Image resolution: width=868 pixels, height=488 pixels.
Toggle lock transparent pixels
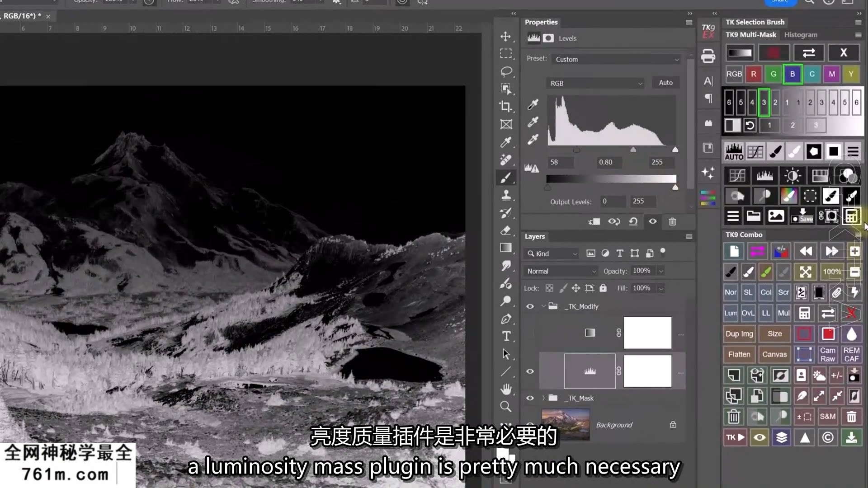549,288
